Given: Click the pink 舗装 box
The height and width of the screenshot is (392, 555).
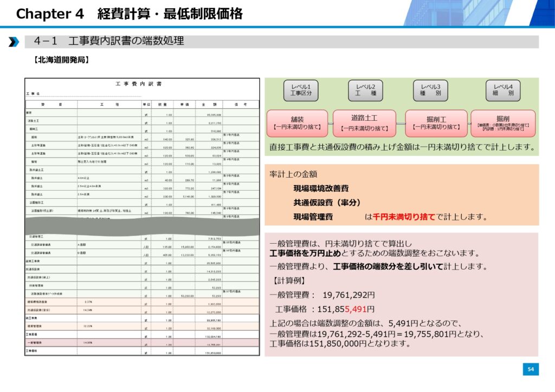Looking at the screenshot, I should pyautogui.click(x=297, y=123).
